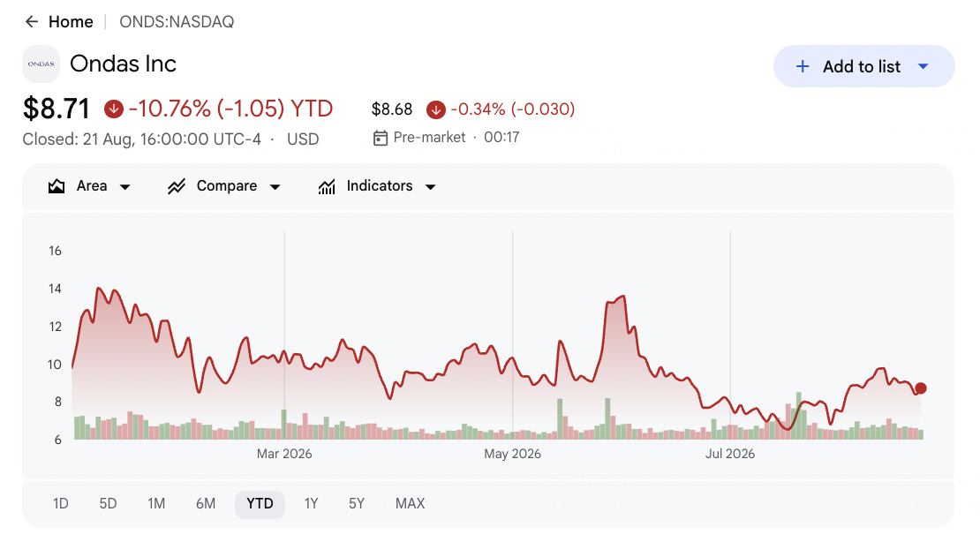This screenshot has width=980, height=542.
Task: Click the Closed: 21 Aug timestamp text
Action: tap(142, 139)
